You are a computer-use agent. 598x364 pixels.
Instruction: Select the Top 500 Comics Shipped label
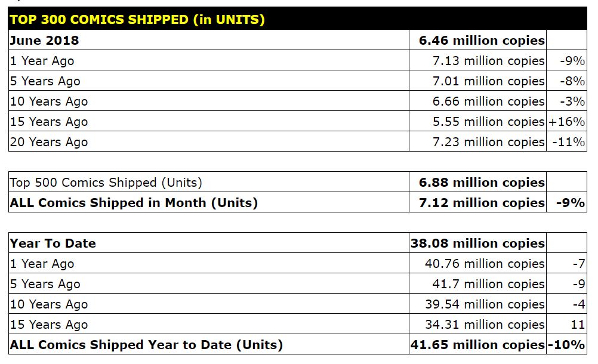point(106,183)
